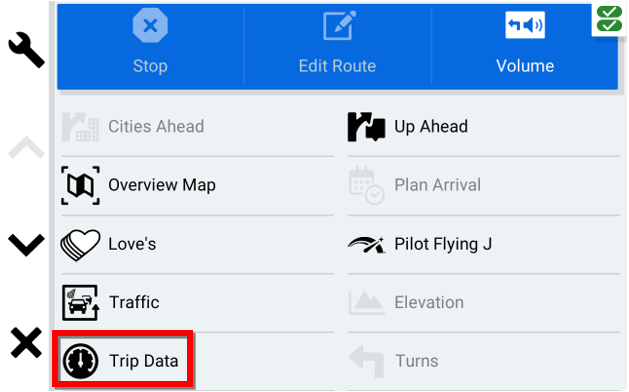Open the Elevation menu entry
Image resolution: width=629 pixels, height=392 pixels.
(x=484, y=303)
